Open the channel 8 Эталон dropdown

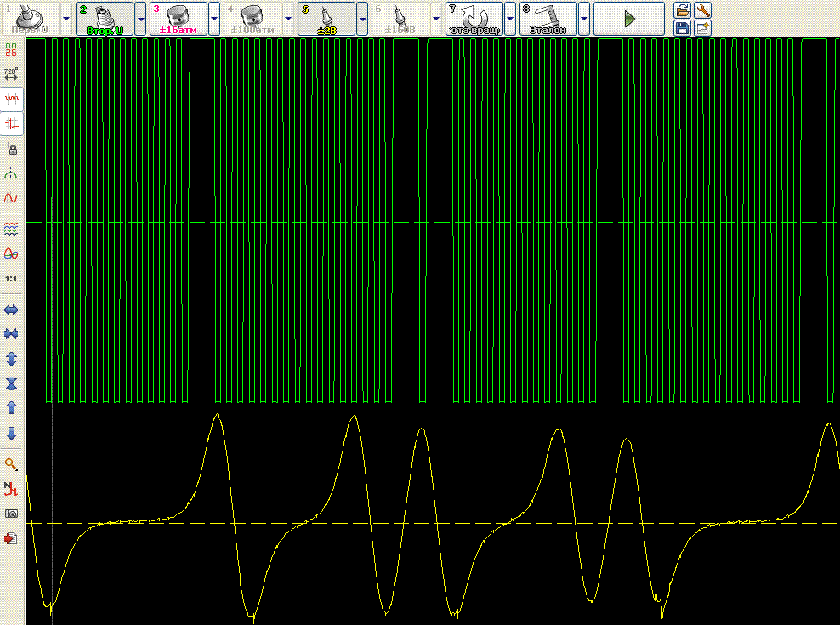582,17
